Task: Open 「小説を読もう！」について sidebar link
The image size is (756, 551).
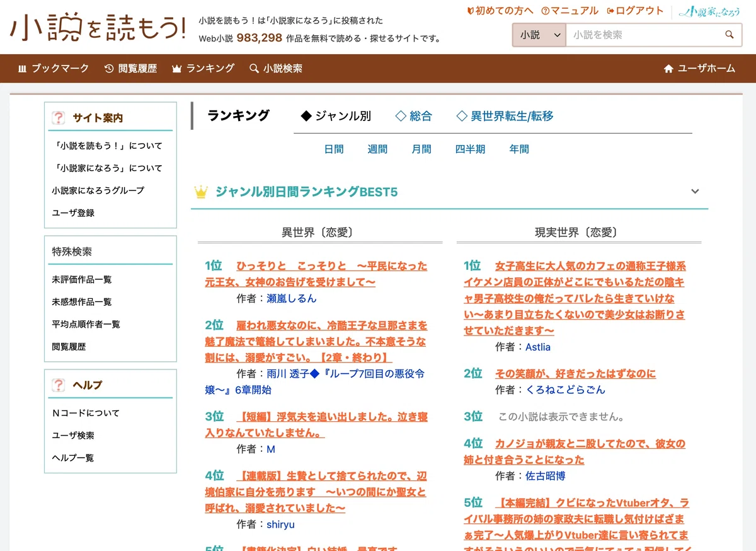Action: tap(107, 146)
